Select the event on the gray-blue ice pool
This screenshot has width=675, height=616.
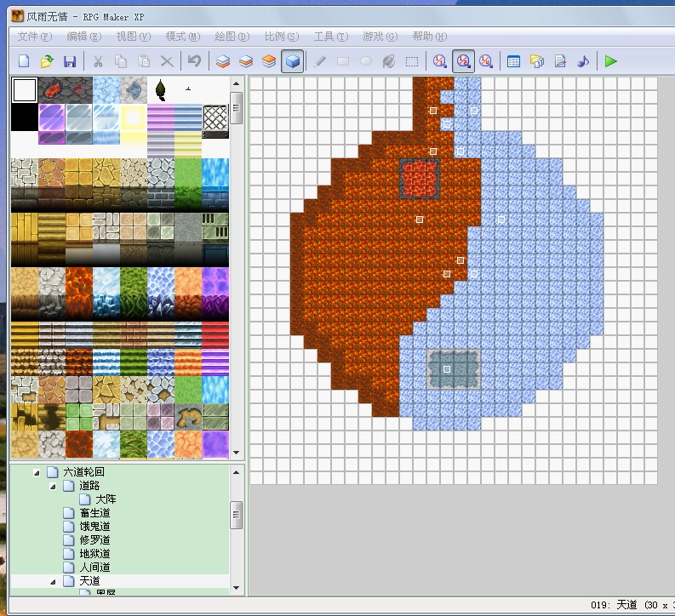[447, 369]
